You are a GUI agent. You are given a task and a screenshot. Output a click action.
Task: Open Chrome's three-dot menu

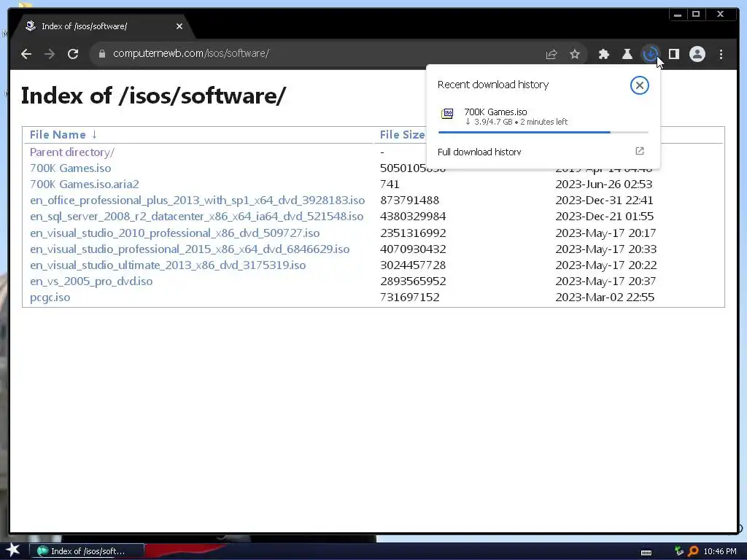coord(721,54)
